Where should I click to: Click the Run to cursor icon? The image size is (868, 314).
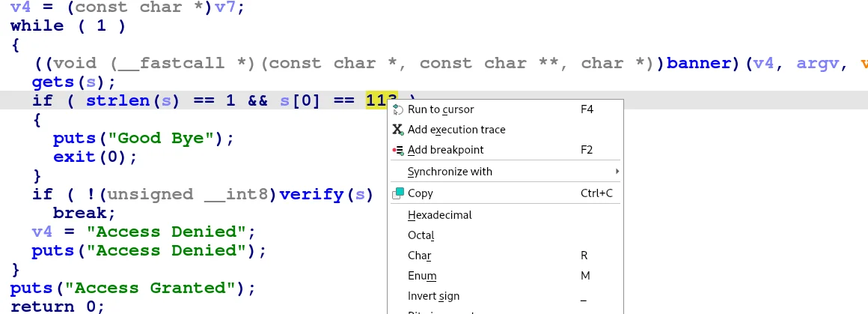(398, 110)
